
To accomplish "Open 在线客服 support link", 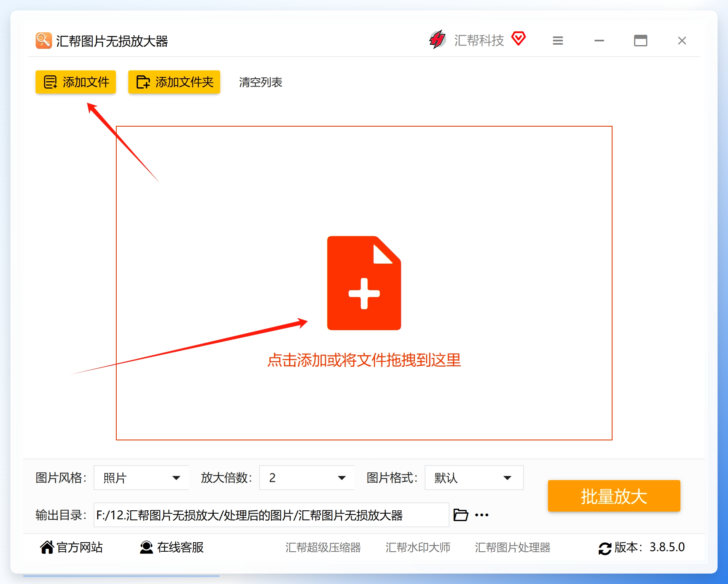I will [172, 547].
